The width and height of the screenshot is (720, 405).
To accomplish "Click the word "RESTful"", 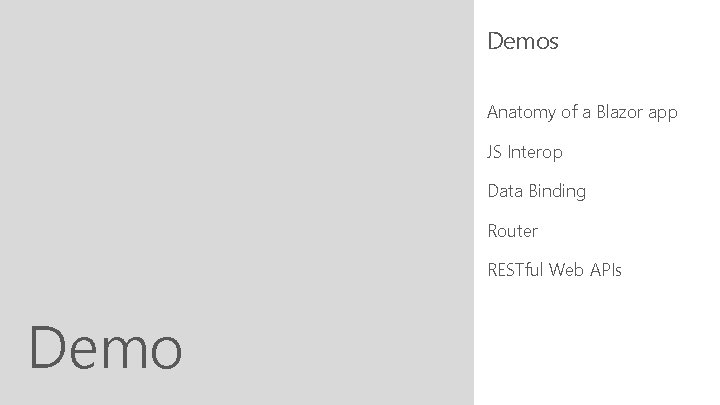I will [x=515, y=270].
